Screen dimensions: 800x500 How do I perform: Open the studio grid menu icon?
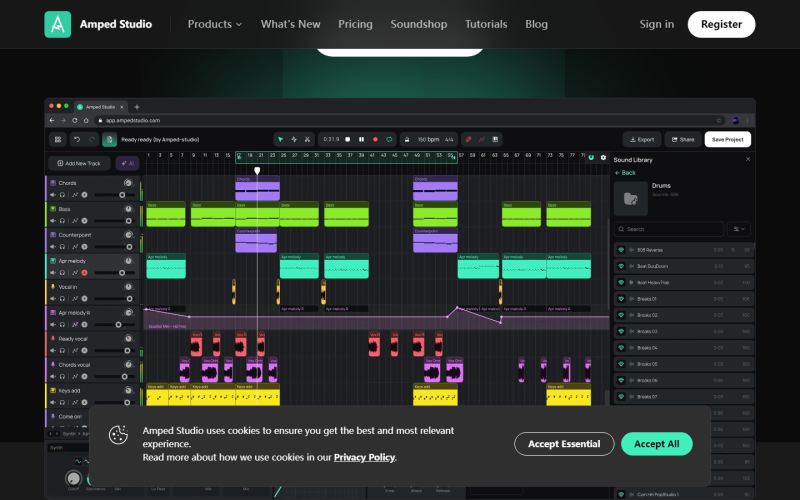tap(58, 139)
